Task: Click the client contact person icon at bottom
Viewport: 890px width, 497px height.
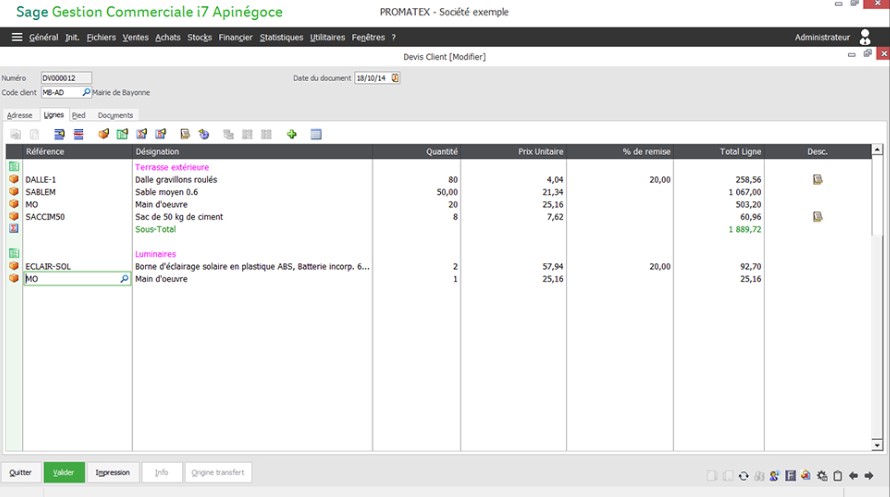Action: pyautogui.click(x=774, y=476)
